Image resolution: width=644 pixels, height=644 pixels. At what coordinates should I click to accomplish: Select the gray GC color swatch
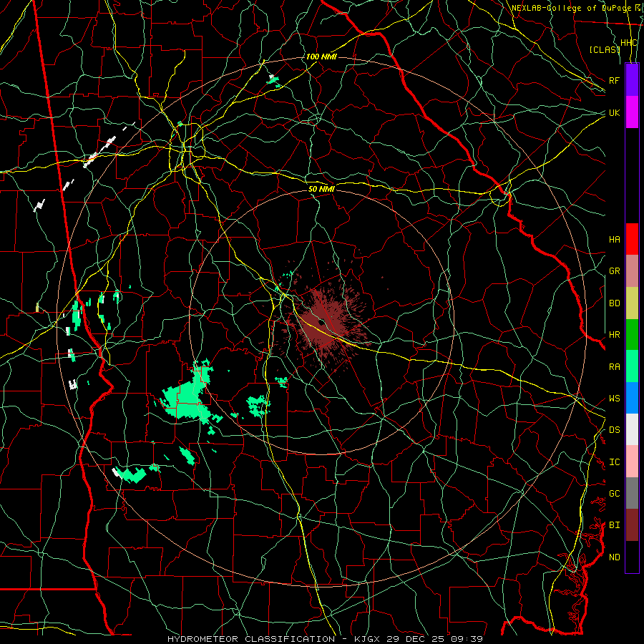pos(632,493)
